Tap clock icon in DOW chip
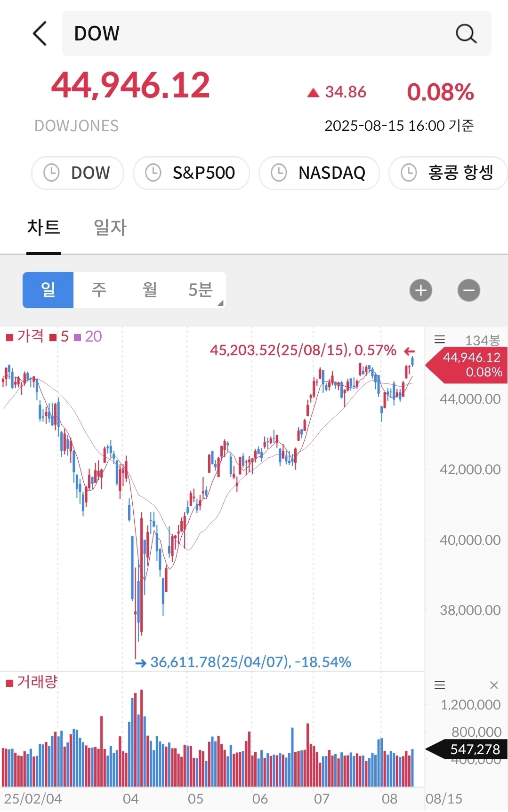 click(x=51, y=173)
